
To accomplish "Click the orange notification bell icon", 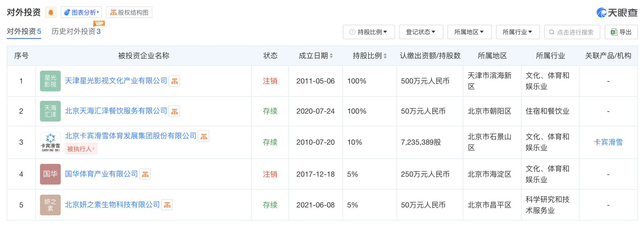I will [51, 12].
